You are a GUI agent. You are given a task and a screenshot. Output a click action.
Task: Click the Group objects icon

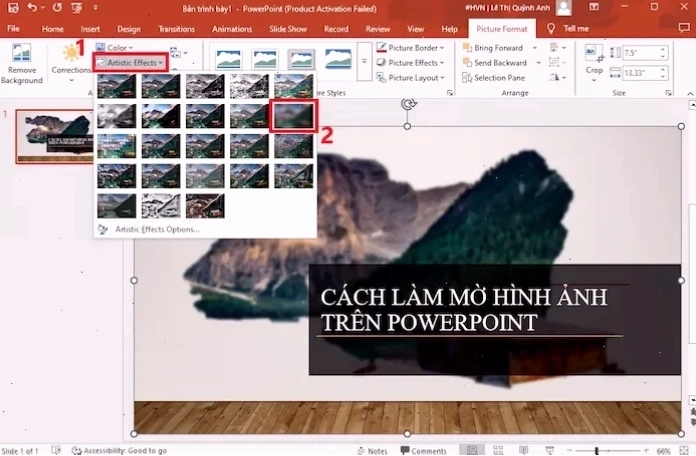tap(558, 62)
